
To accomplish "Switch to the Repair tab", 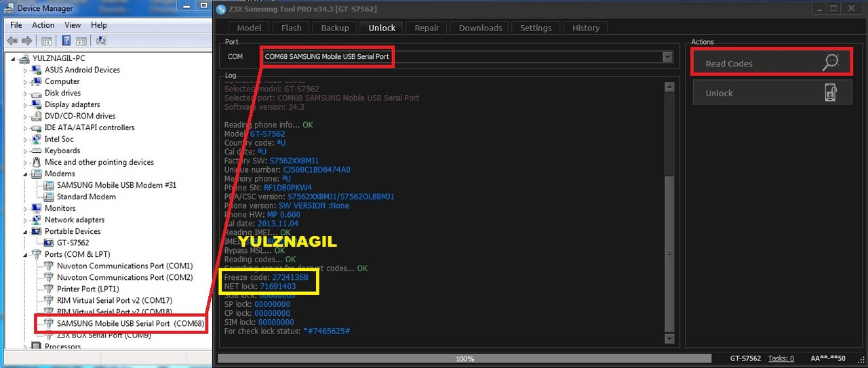I will [427, 28].
